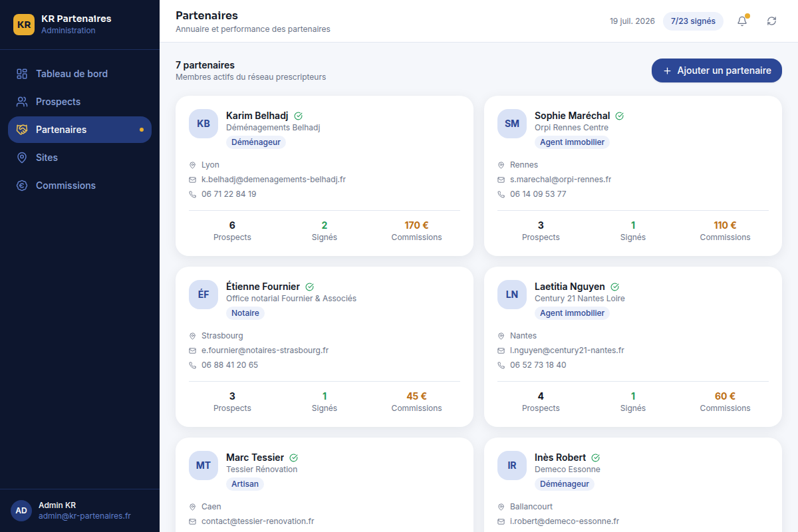Screen dimensions: 798x532
Task: Navigate to Commissions page
Action: (80, 186)
